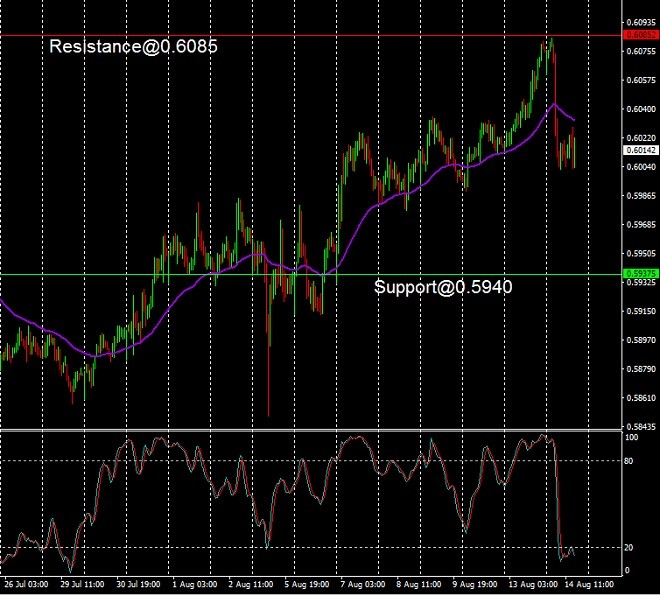This screenshot has width=660, height=596.
Task: Click the Resistance@0.6085 text label
Action: pos(133,46)
